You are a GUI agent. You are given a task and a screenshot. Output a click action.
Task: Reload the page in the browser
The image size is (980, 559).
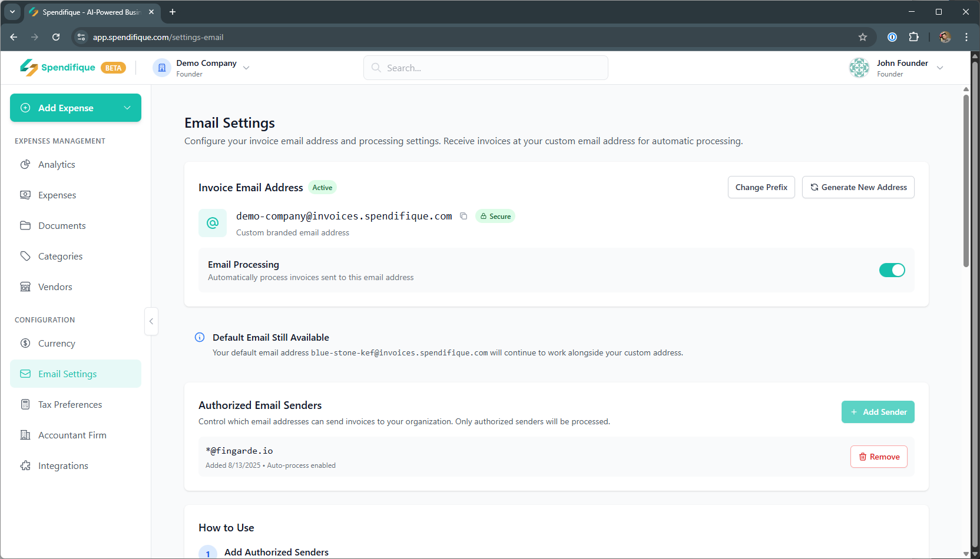pos(56,37)
